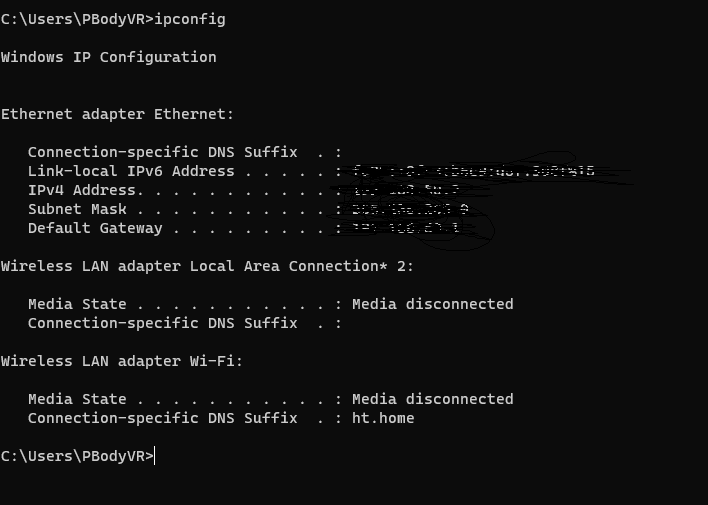Click the Windows IP Configuration heading
This screenshot has width=708, height=505.
[108, 57]
